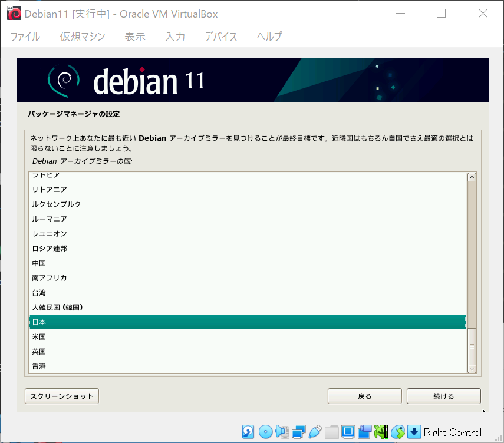The image size is (504, 443).
Task: Open the デバイス menu
Action: (221, 37)
